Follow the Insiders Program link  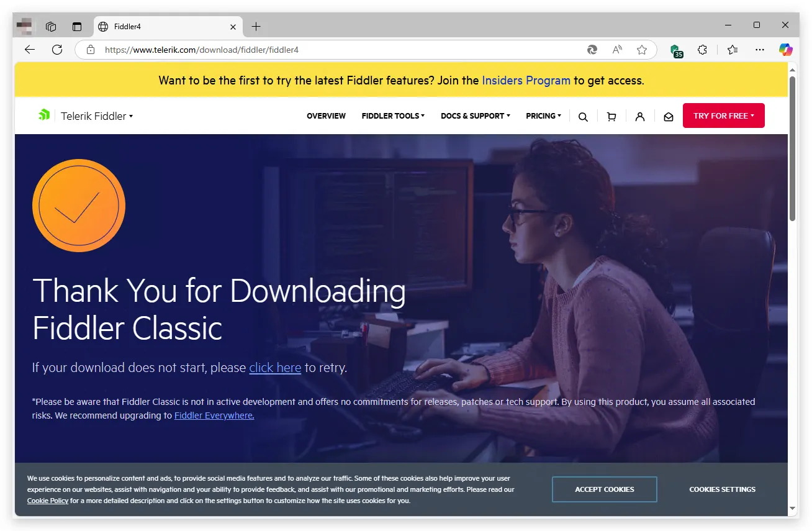[526, 80]
